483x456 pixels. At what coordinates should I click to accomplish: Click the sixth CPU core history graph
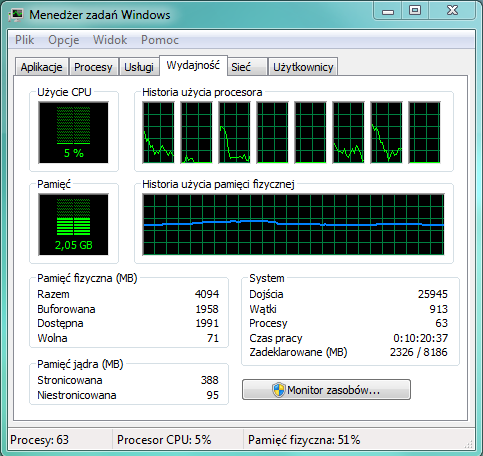348,133
